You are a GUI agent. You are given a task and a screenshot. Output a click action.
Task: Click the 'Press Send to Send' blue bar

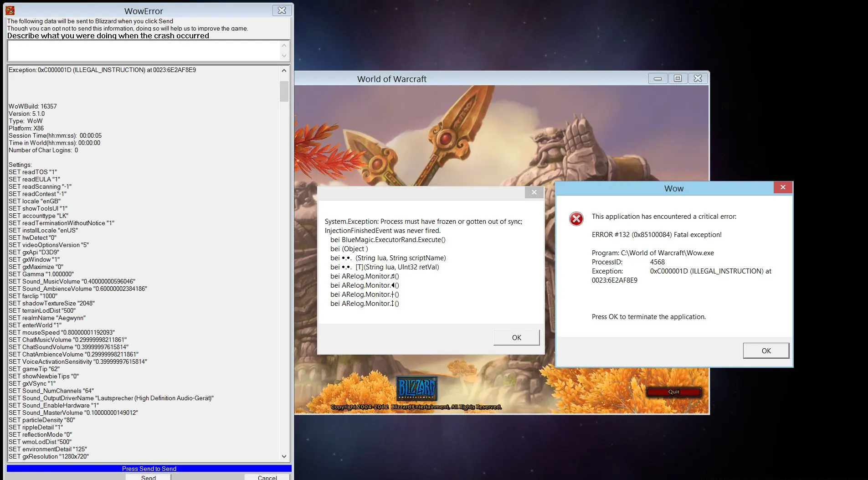pyautogui.click(x=149, y=469)
